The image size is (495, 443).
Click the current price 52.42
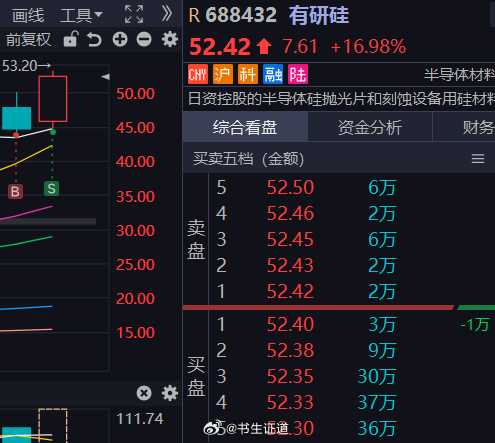pyautogui.click(x=220, y=47)
